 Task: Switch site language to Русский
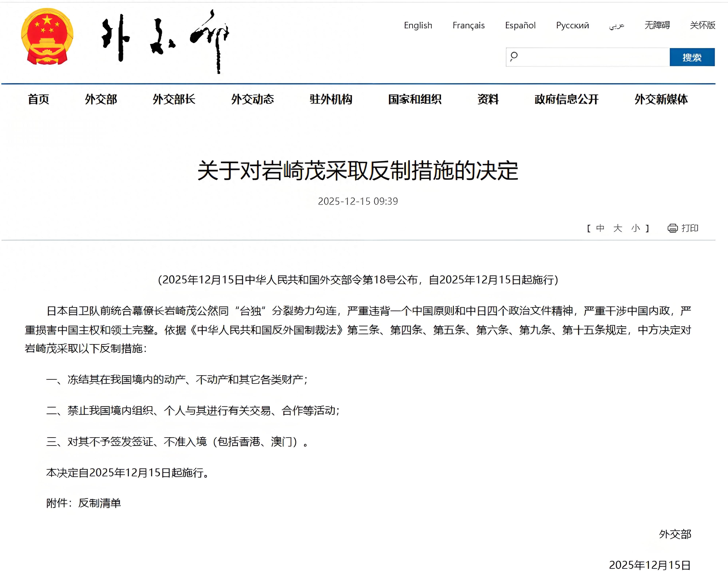click(x=572, y=25)
